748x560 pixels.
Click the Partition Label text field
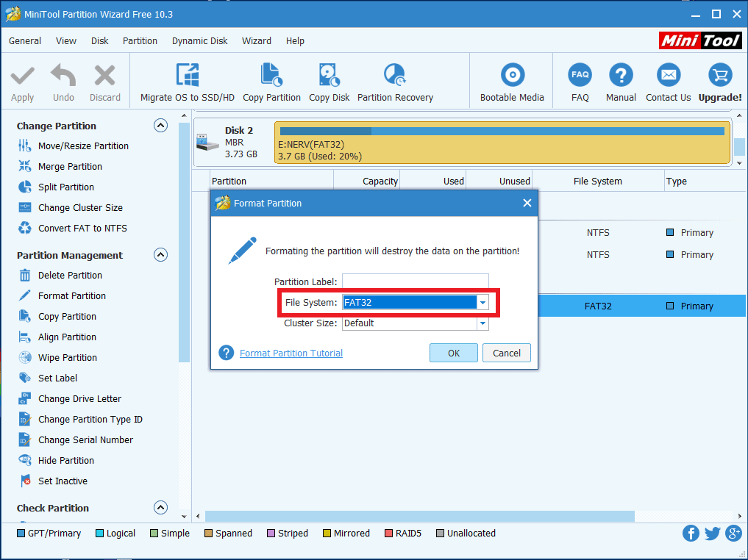pyautogui.click(x=416, y=281)
